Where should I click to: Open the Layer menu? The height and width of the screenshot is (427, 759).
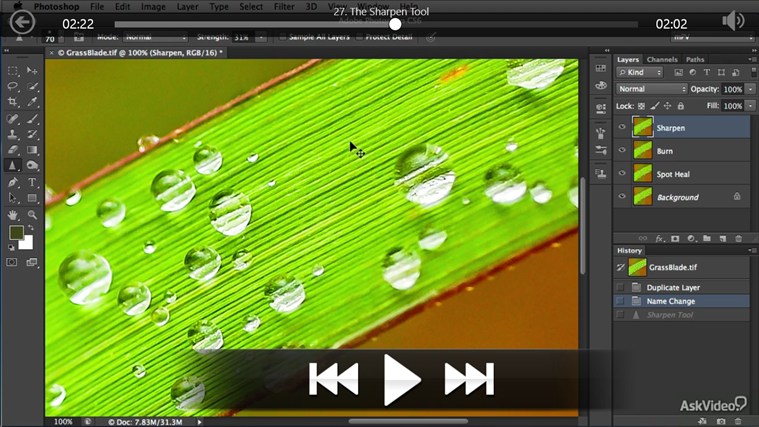point(187,6)
